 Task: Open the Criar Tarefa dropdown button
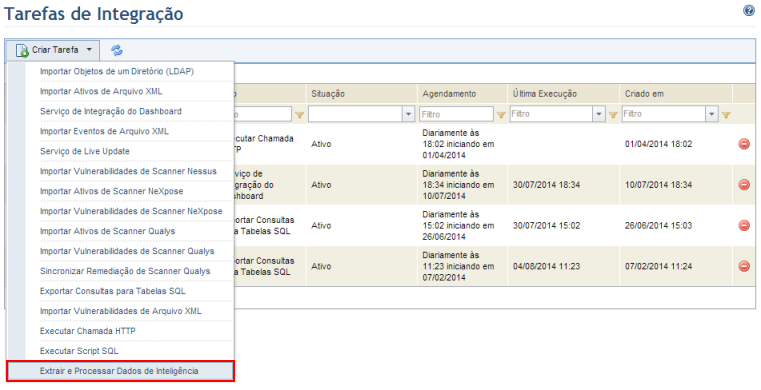coord(53,50)
